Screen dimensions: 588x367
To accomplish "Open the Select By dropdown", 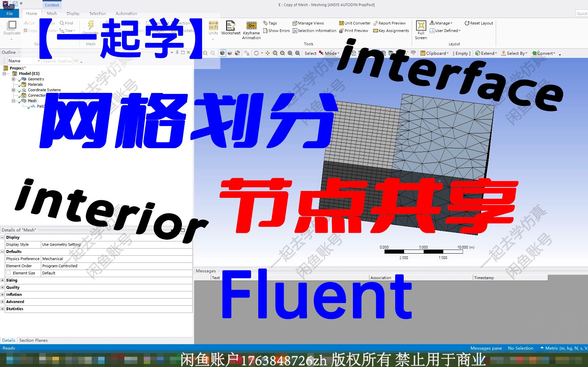I will (514, 53).
